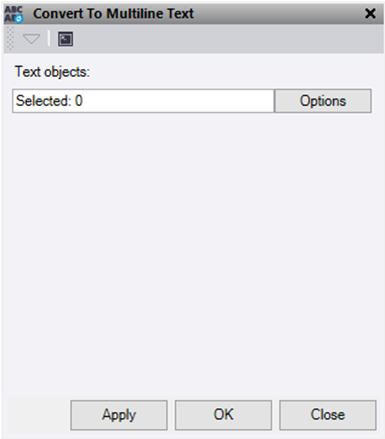Image resolution: width=385 pixels, height=439 pixels.
Task: Click the empty area of the toolbar
Action: click(x=227, y=39)
